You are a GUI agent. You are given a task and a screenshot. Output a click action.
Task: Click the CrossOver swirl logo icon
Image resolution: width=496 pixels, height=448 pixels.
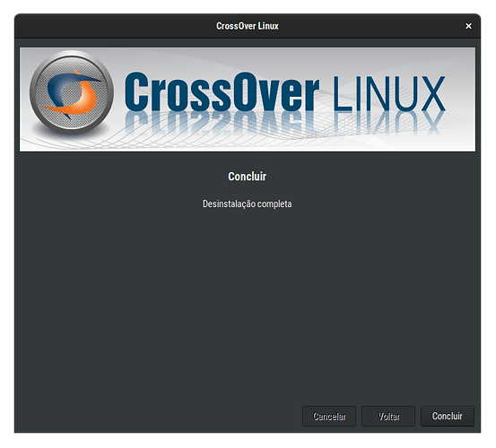point(72,92)
